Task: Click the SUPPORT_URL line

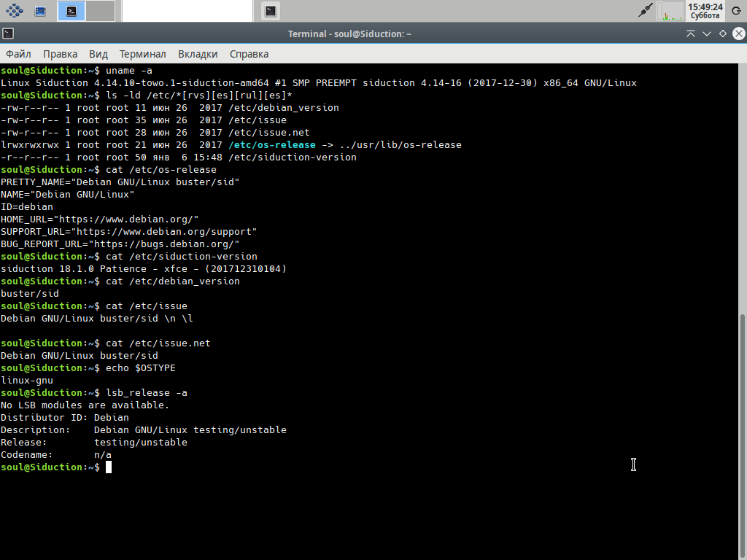Action: pos(128,231)
